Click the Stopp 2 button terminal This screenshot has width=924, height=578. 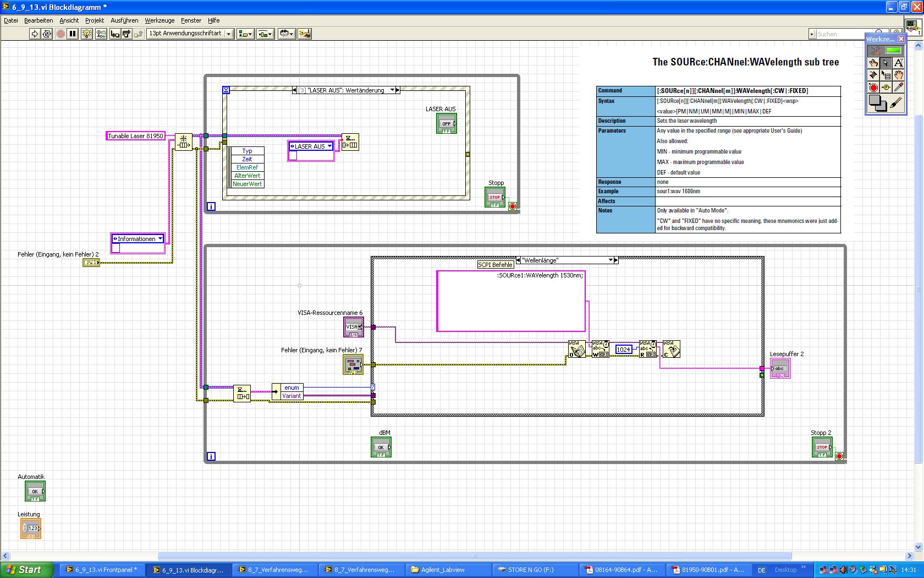pyautogui.click(x=822, y=448)
